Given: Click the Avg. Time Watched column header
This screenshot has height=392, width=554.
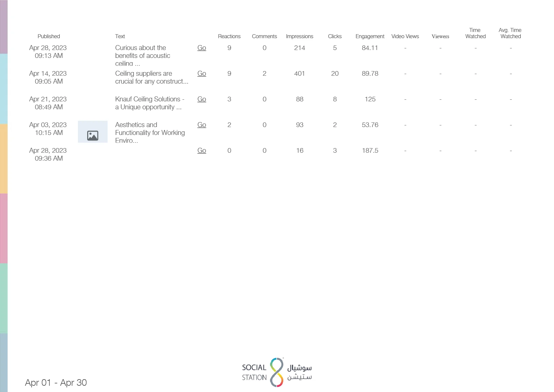Looking at the screenshot, I should [x=510, y=33].
